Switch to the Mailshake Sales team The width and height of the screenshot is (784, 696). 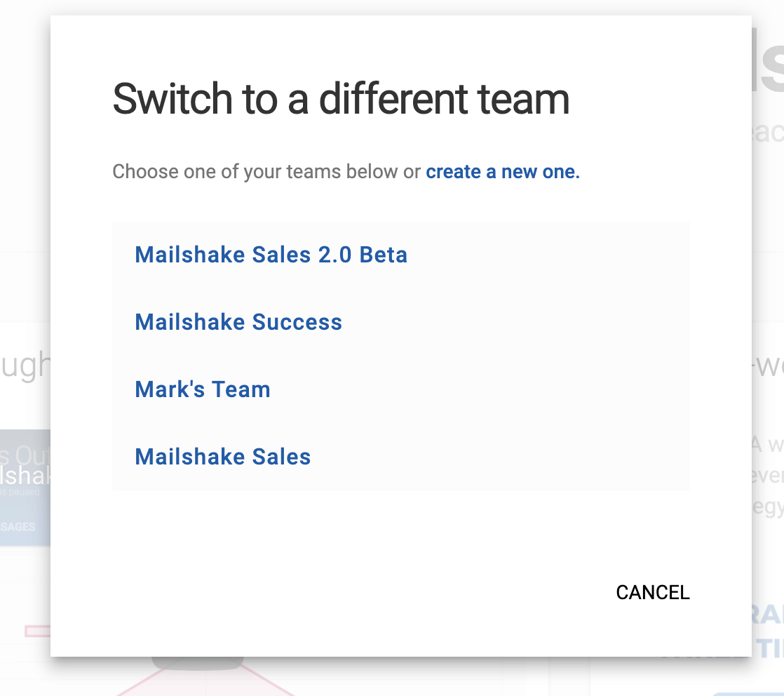click(x=223, y=457)
